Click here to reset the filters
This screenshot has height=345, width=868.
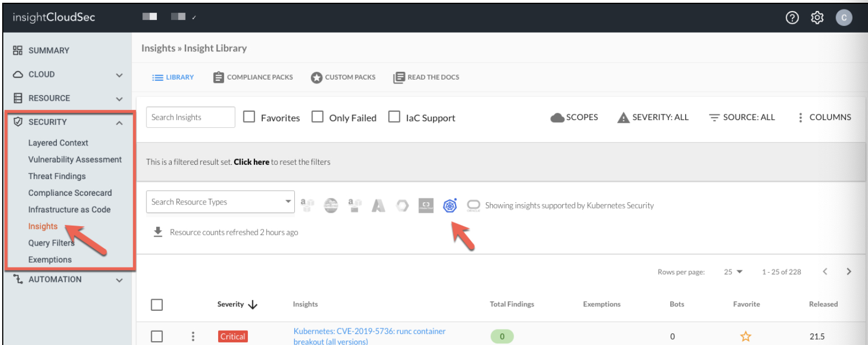point(251,162)
